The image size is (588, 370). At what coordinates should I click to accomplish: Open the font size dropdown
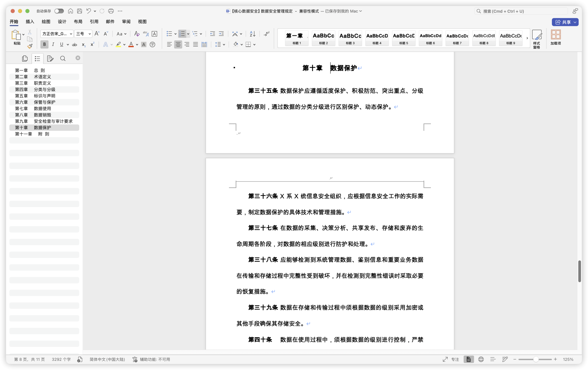[90, 34]
